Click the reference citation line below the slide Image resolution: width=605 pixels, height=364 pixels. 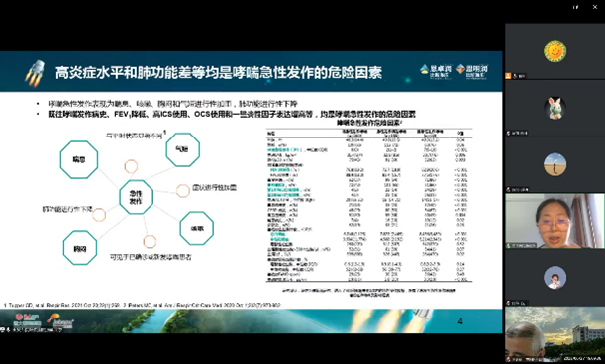tap(142, 305)
